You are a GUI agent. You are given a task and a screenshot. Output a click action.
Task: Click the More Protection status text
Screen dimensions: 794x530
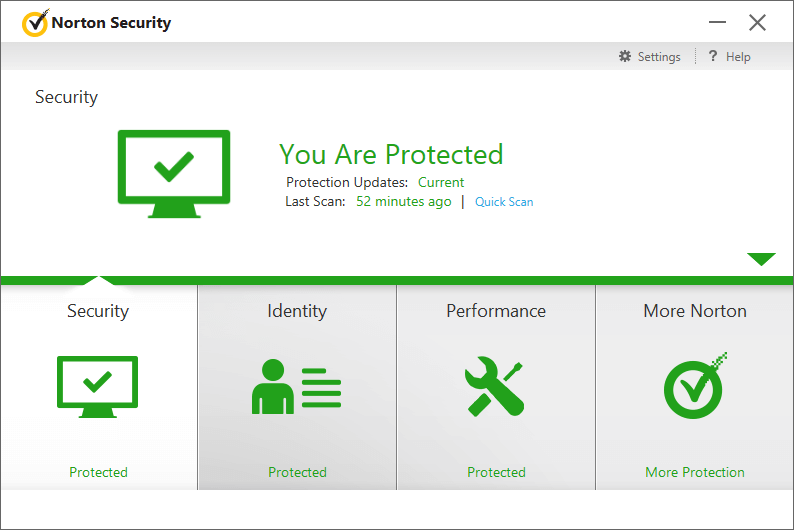click(x=695, y=472)
